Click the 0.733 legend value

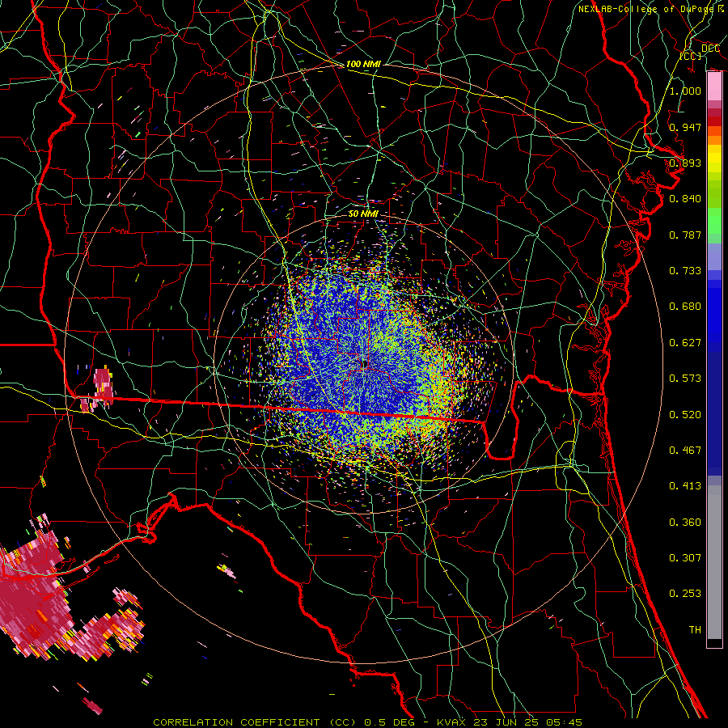pyautogui.click(x=685, y=271)
